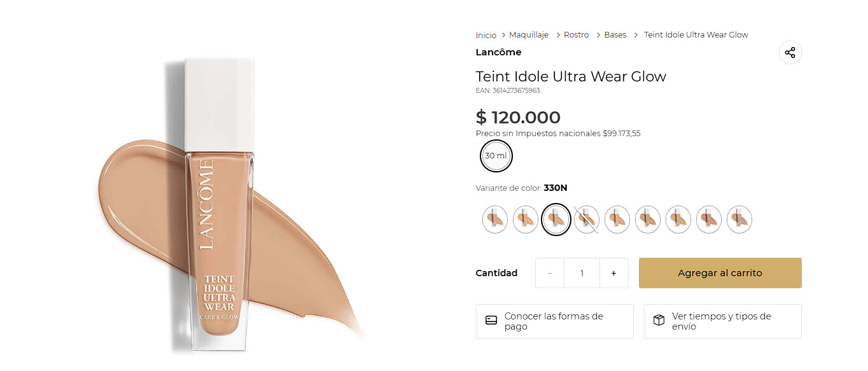The height and width of the screenshot is (371, 868).
Task: Click the Lancôme foundation product image
Action: point(220,204)
